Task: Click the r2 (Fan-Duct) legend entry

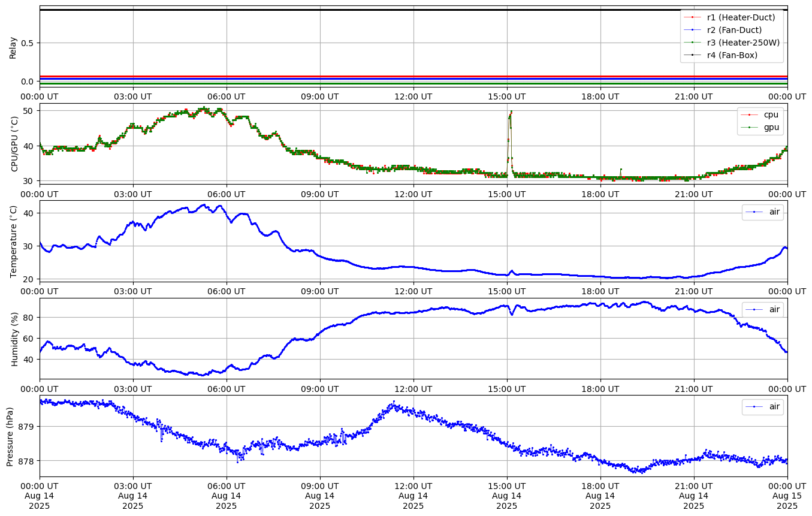Action: pyautogui.click(x=723, y=30)
